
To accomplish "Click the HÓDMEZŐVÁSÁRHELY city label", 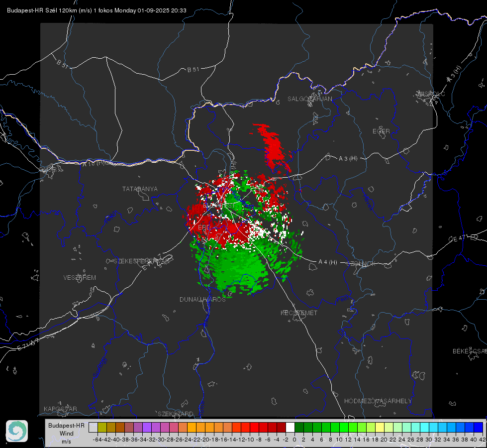I will click(378, 401).
